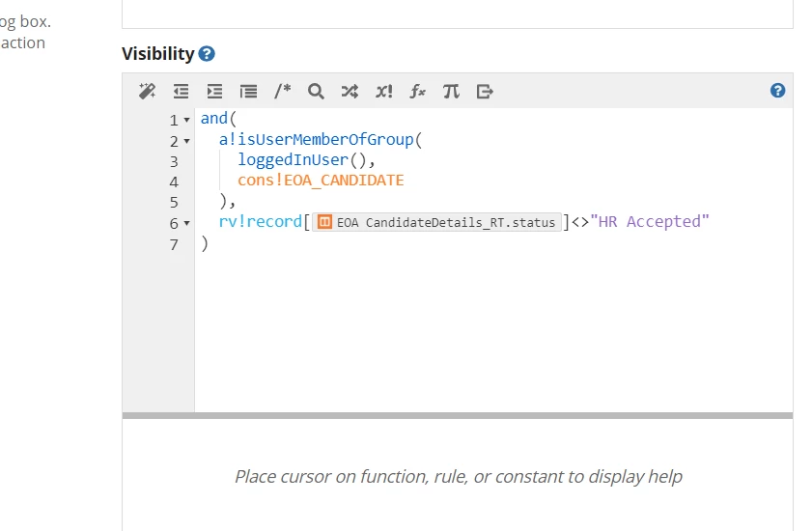Click line number 4 in the gutter
This screenshot has width=812, height=531.
pyautogui.click(x=174, y=182)
